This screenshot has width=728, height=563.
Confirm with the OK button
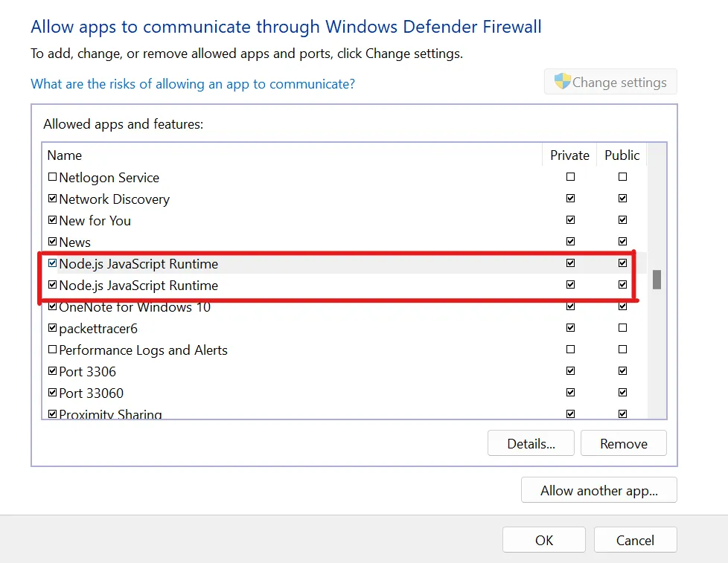point(543,541)
